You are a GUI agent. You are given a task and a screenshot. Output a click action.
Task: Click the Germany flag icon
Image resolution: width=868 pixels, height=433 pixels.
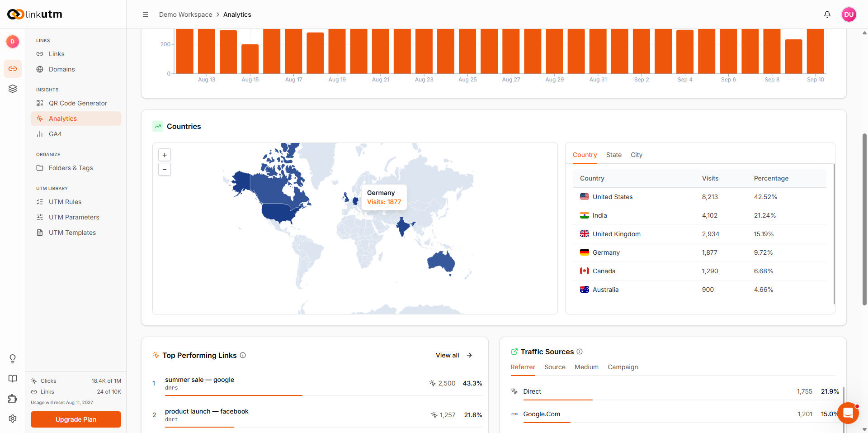pos(585,252)
